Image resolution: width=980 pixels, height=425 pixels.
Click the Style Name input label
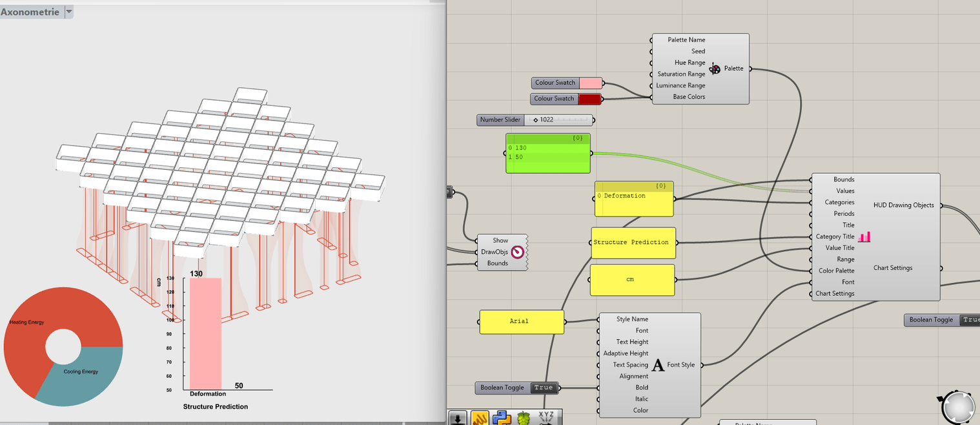pos(632,319)
